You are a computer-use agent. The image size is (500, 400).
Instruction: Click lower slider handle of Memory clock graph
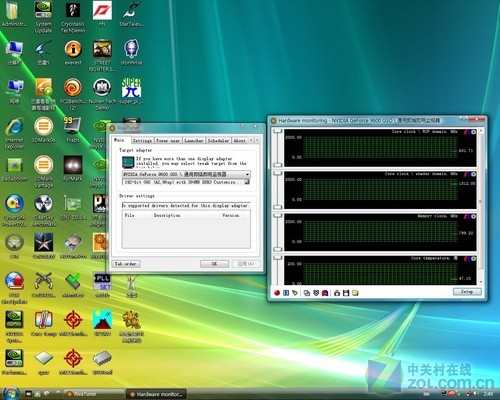278,249
